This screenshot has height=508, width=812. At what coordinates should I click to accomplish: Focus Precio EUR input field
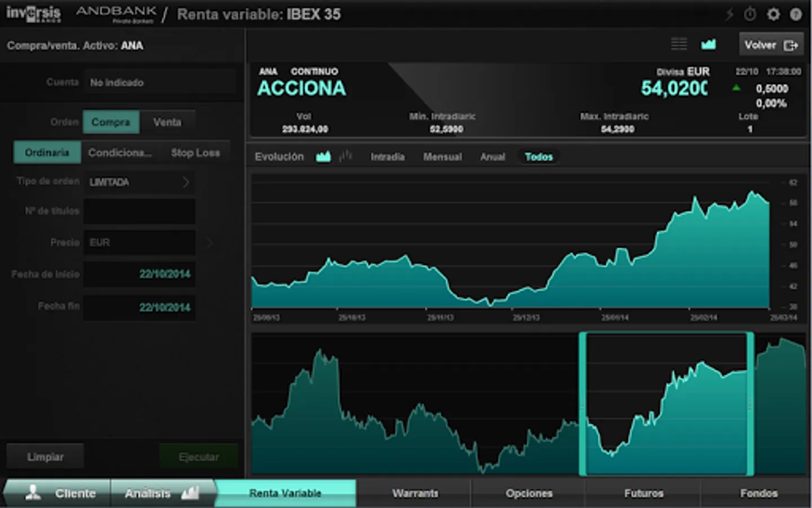coord(139,242)
